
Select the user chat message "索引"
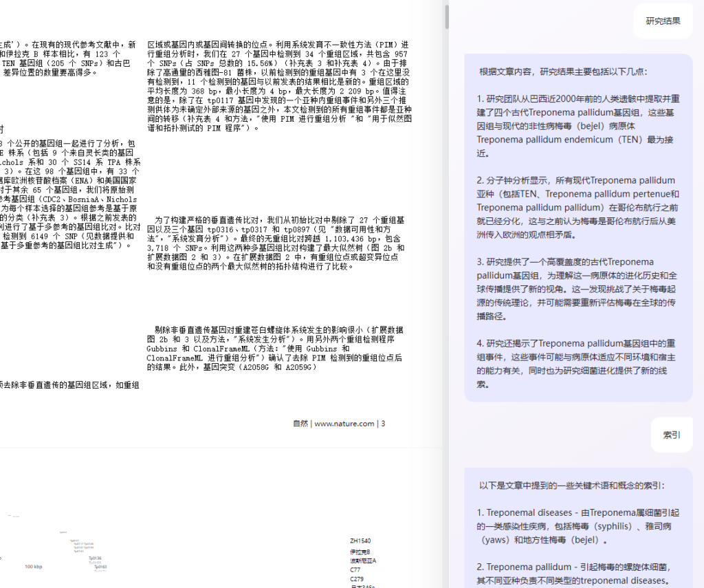(x=672, y=435)
